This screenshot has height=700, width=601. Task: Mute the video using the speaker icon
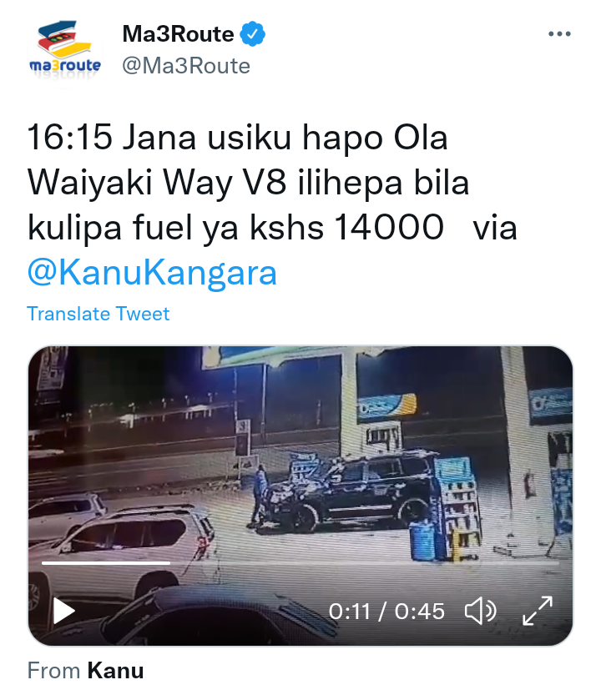coord(481,611)
